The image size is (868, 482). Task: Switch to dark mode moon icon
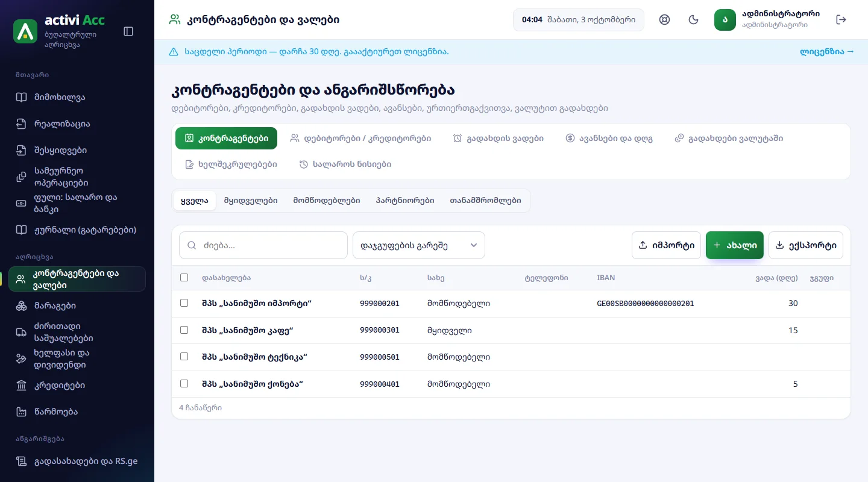[694, 20]
